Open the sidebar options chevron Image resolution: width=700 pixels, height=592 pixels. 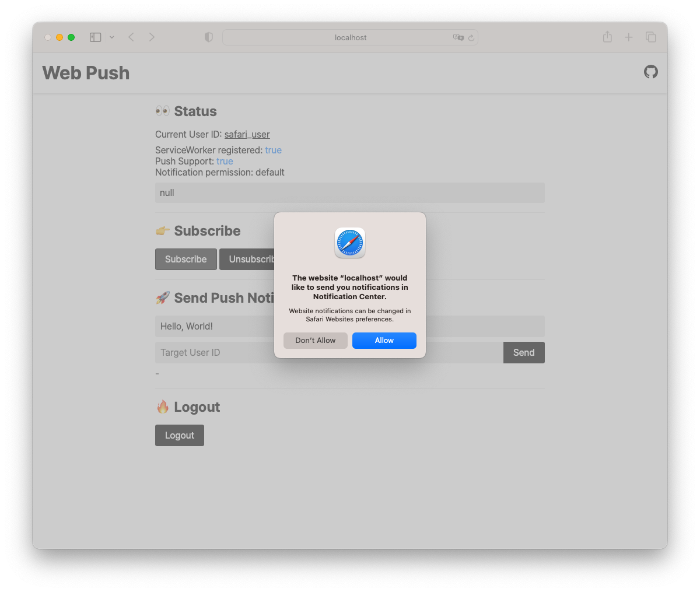112,37
